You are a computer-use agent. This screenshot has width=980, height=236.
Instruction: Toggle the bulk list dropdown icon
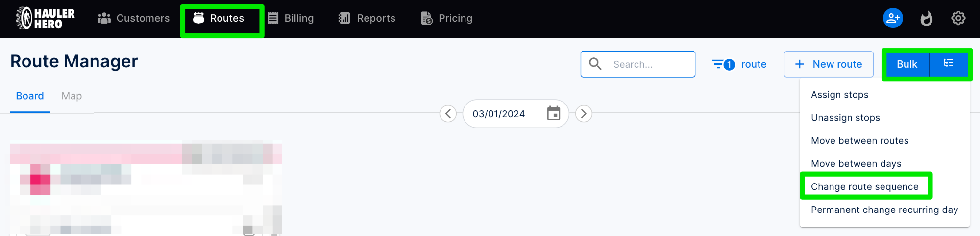949,64
